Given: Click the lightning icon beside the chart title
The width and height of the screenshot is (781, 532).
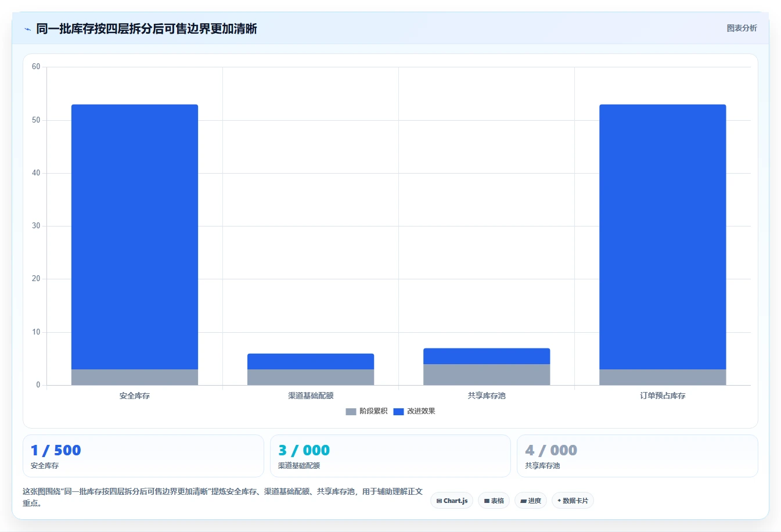Looking at the screenshot, I should (27, 29).
